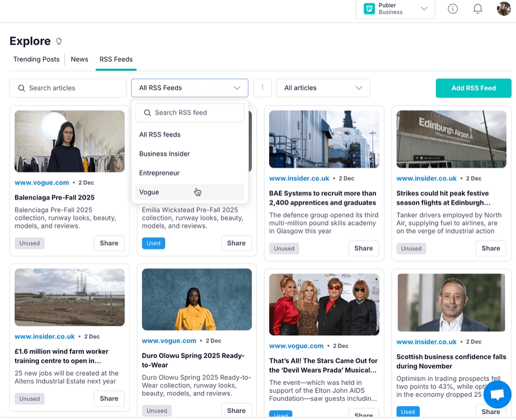Switch to the News tab
This screenshot has width=516, height=420.
(x=79, y=59)
